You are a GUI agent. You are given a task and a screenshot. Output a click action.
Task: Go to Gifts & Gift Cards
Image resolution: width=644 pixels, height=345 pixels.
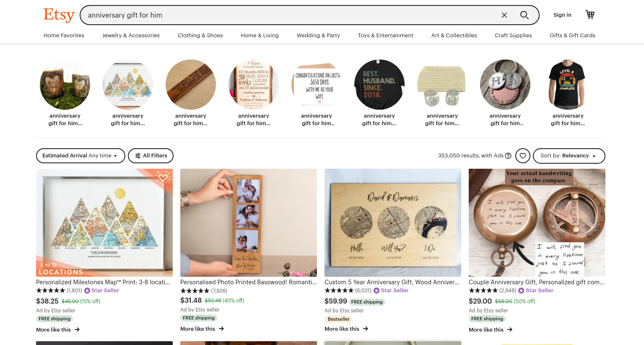[572, 36]
